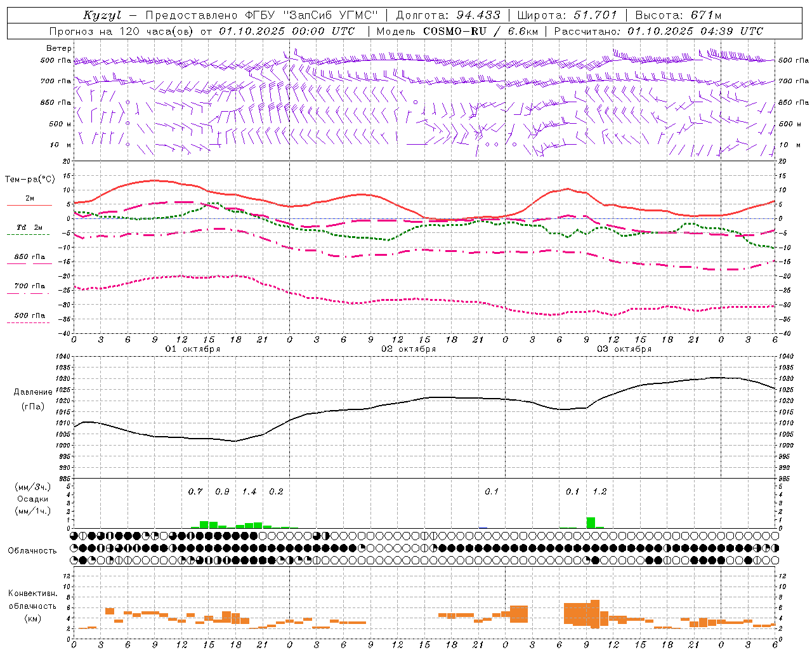Click the Долгота: 94.433 value

click(x=449, y=15)
